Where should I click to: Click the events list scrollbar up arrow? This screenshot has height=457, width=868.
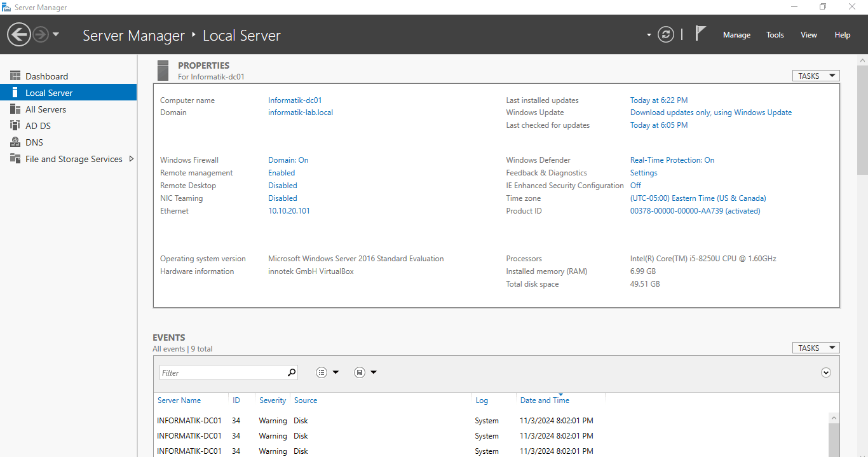[x=834, y=418]
